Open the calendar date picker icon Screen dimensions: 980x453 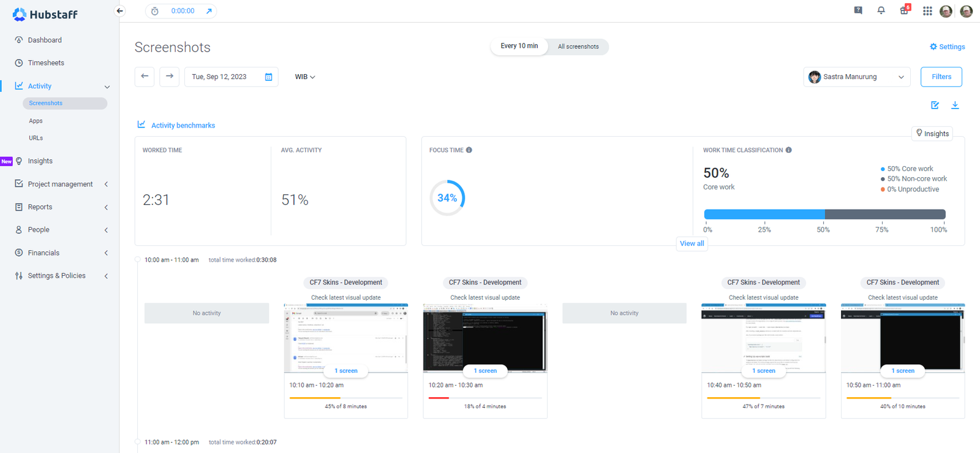pyautogui.click(x=268, y=77)
